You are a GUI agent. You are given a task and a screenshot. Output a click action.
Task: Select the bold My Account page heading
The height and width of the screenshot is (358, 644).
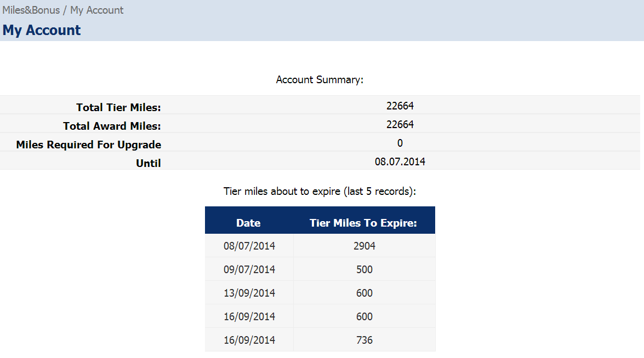point(42,30)
